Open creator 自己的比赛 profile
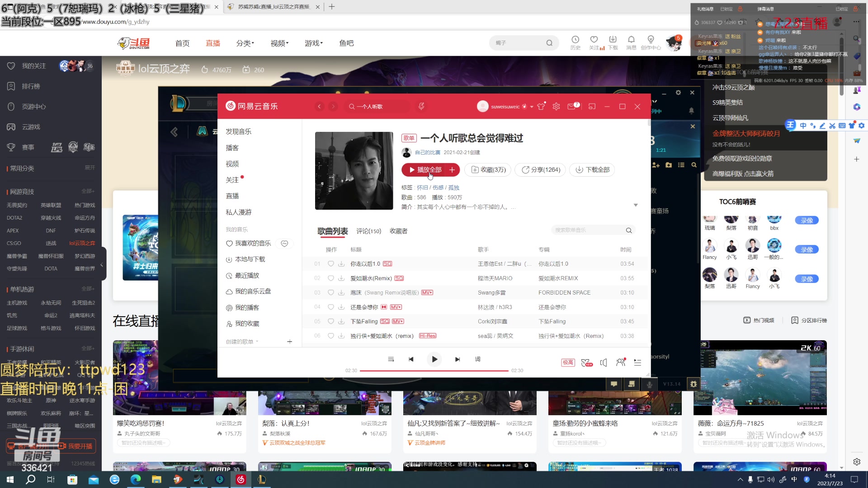 click(x=428, y=153)
